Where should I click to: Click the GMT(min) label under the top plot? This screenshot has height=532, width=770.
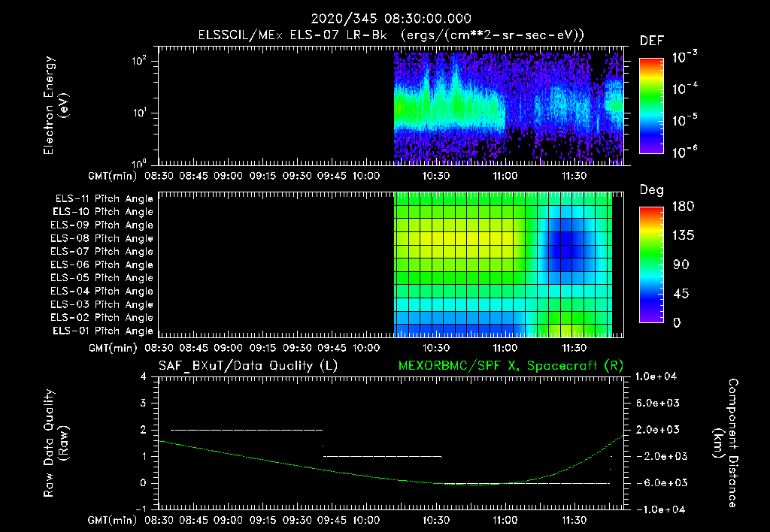pos(113,176)
